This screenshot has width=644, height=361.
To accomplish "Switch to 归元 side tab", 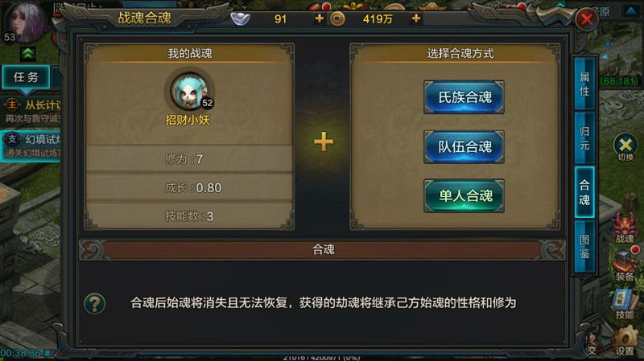I will 584,138.
